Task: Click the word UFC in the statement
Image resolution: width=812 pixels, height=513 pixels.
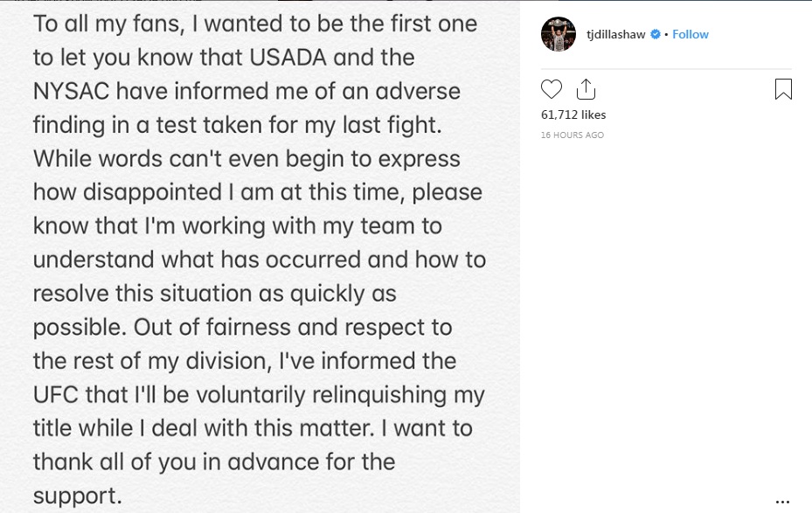Action: (x=56, y=394)
